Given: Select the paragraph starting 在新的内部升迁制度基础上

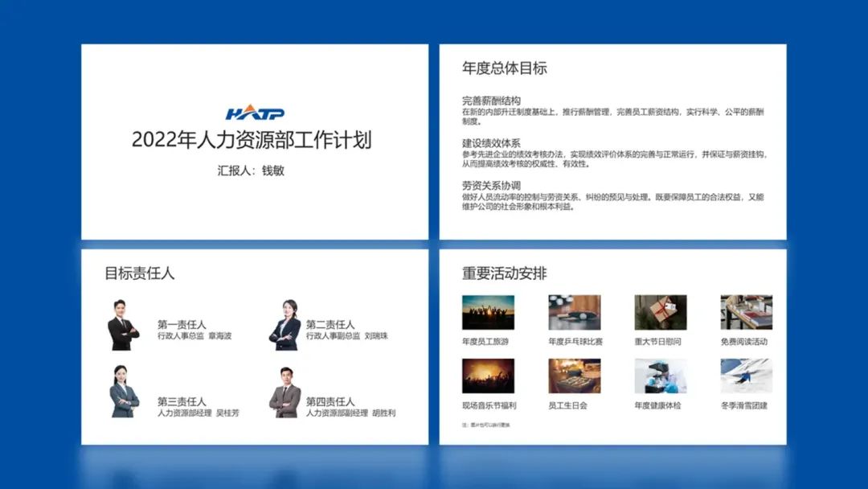Looking at the screenshot, I should [612, 117].
